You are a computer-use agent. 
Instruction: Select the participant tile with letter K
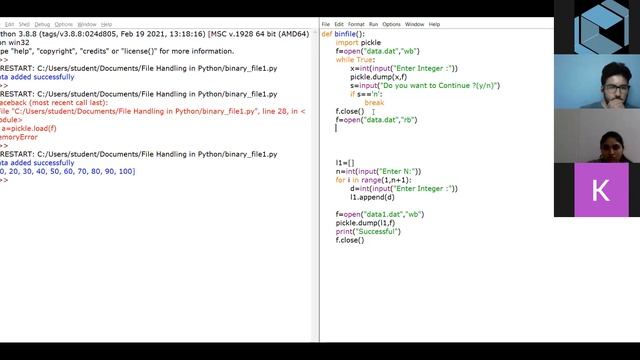[x=601, y=190]
